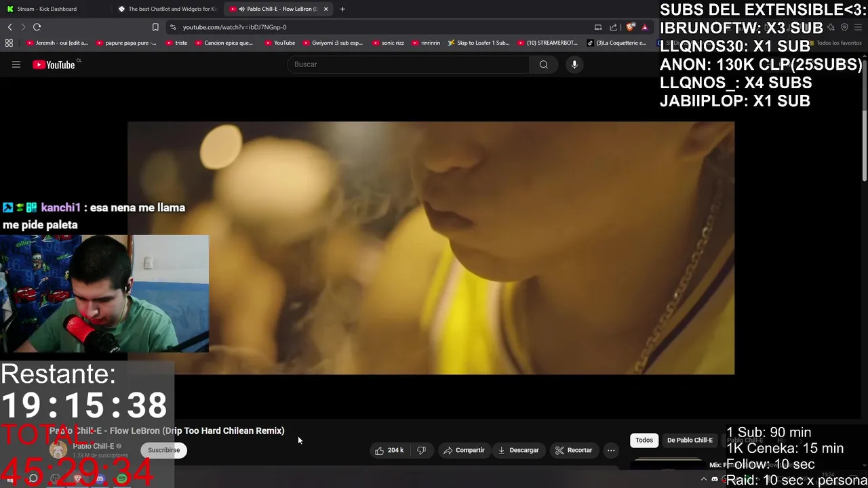The image size is (868, 488).
Task: Go forward in browser history
Action: coord(22,27)
